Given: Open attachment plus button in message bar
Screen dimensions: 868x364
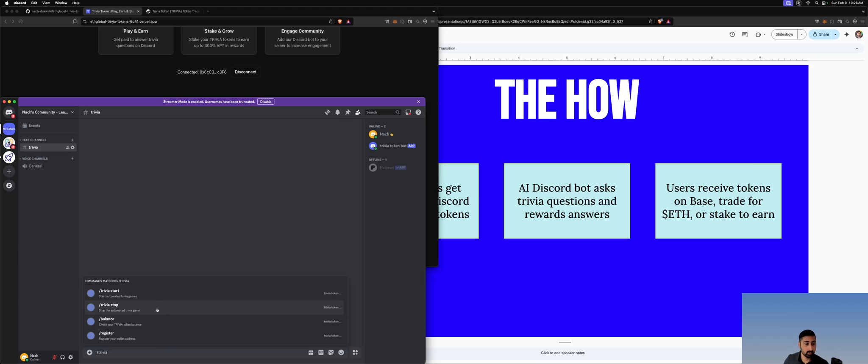Looking at the screenshot, I should 89,353.
